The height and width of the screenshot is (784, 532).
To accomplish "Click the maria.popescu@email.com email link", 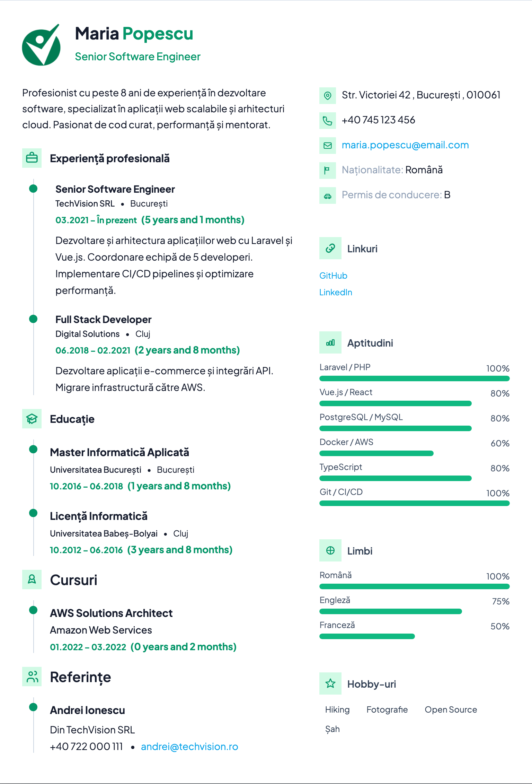I will click(405, 145).
